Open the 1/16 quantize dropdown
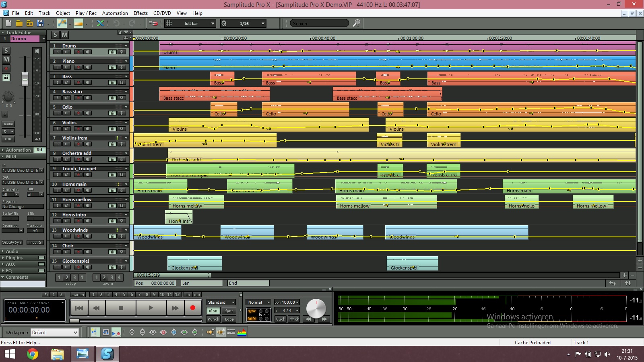The image size is (644, 362). click(263, 23)
